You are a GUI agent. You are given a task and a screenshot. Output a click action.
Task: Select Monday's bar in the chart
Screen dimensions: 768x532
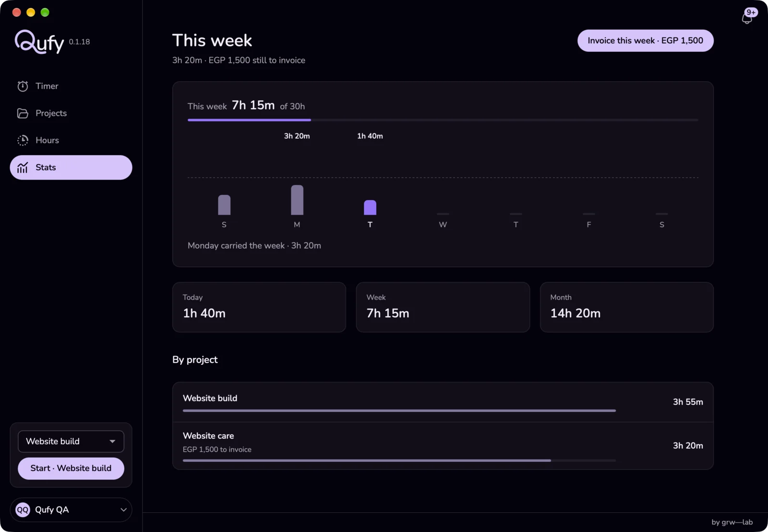coord(297,200)
